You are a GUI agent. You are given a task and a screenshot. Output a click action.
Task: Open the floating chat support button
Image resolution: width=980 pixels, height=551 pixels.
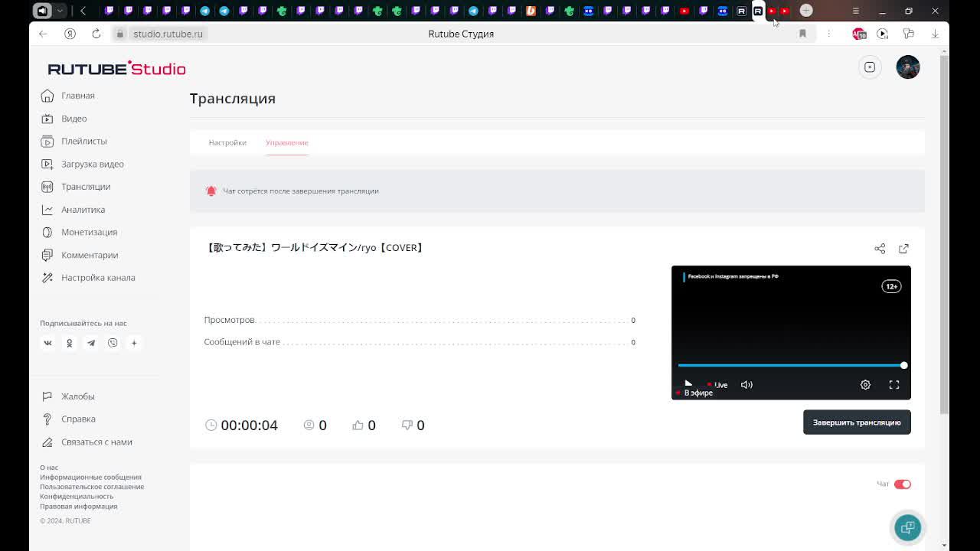(908, 527)
